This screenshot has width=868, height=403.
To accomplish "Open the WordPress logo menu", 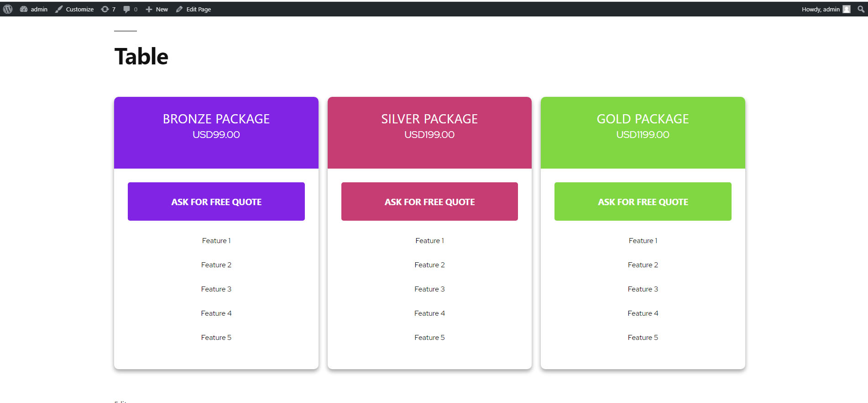I will coord(8,9).
